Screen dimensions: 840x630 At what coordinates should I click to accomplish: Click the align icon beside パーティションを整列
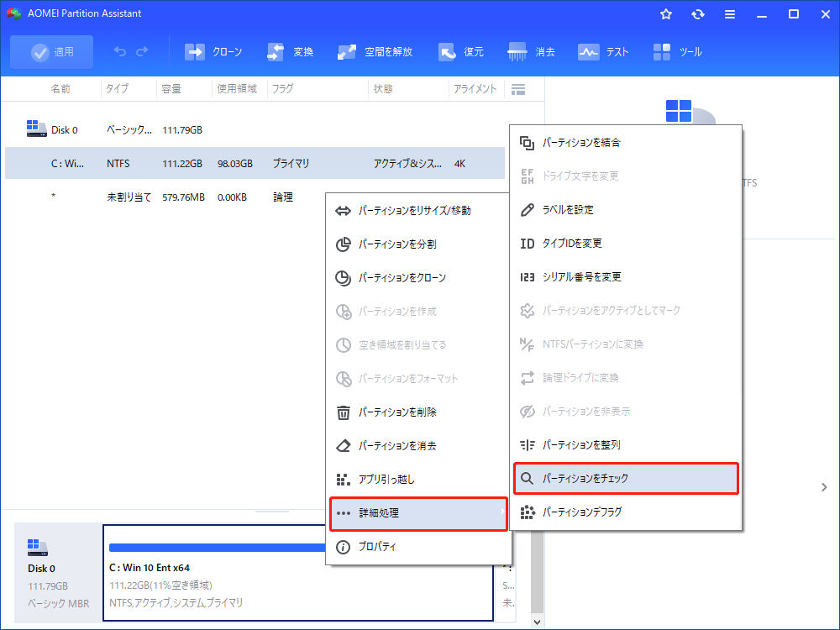pyautogui.click(x=528, y=444)
